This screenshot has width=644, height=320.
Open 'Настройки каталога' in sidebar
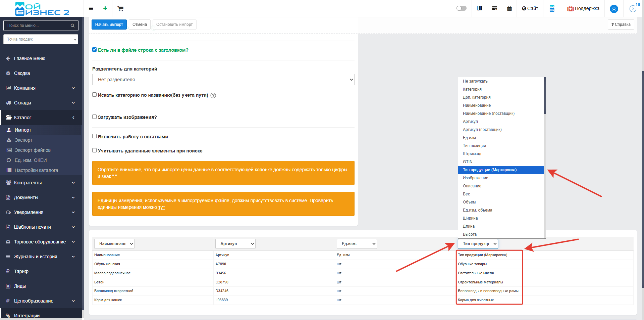click(36, 170)
